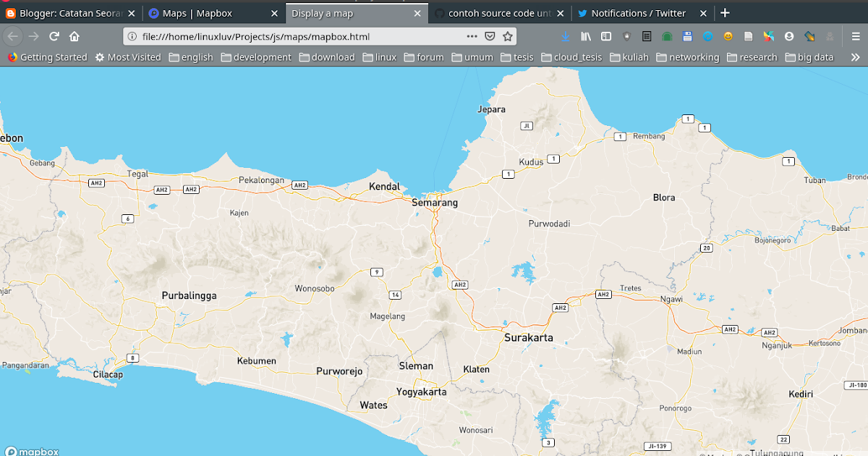Screen dimensions: 868x456
Task: Open the Firefox Account profile icon
Action: pos(788,36)
